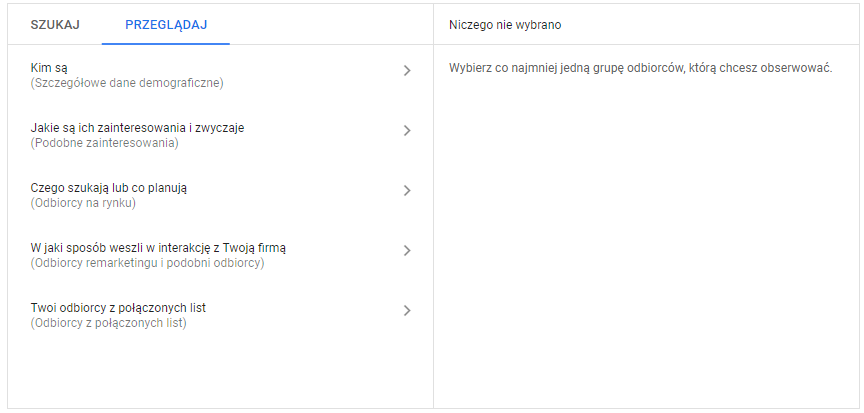Viewport: 864px width, 413px height.
Task: Open 'Twoi odbiorcy z połączonych list' heading
Action: point(118,308)
